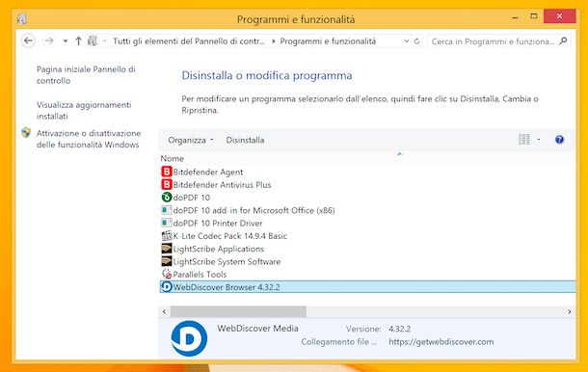Maximize the Programmi e funzionalità window
This screenshot has height=372, width=588.
tap(534, 16)
